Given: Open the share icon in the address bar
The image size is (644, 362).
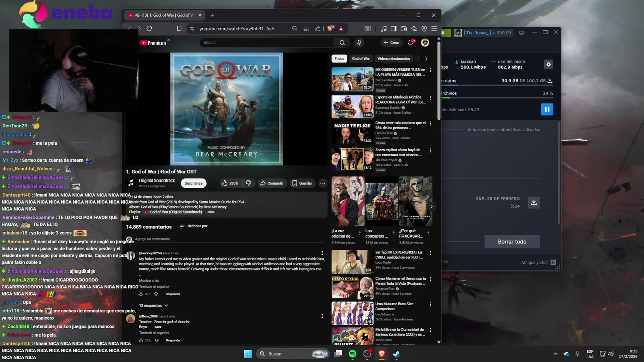Looking at the screenshot, I should [317, 29].
